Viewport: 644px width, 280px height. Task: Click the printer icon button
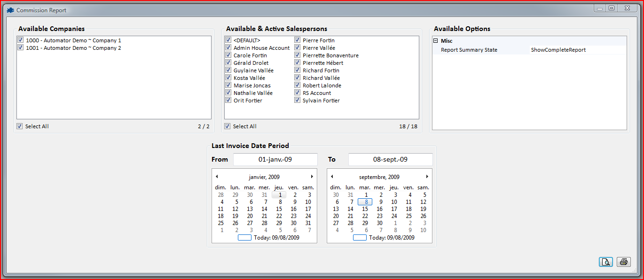(x=624, y=262)
